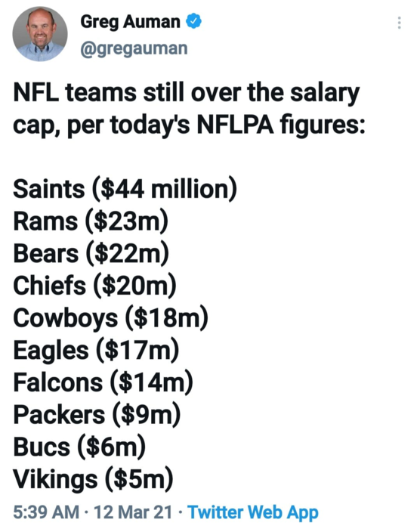The width and height of the screenshot is (420, 529).
Task: Click the Vikings ($5m) line
Action: [93, 479]
